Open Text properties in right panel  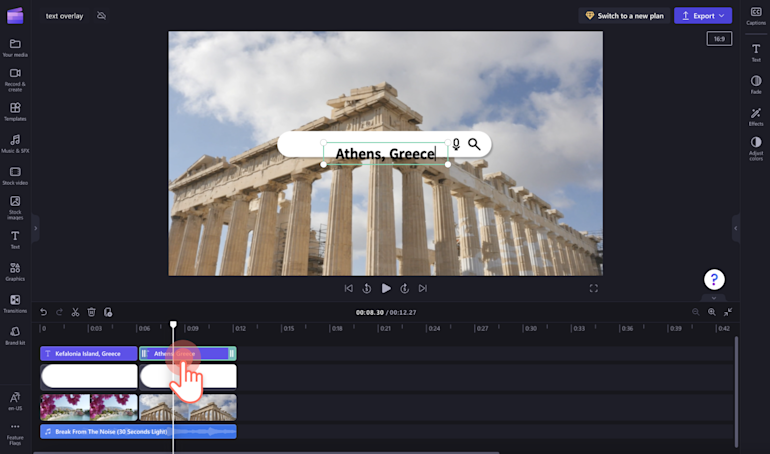coord(756,53)
